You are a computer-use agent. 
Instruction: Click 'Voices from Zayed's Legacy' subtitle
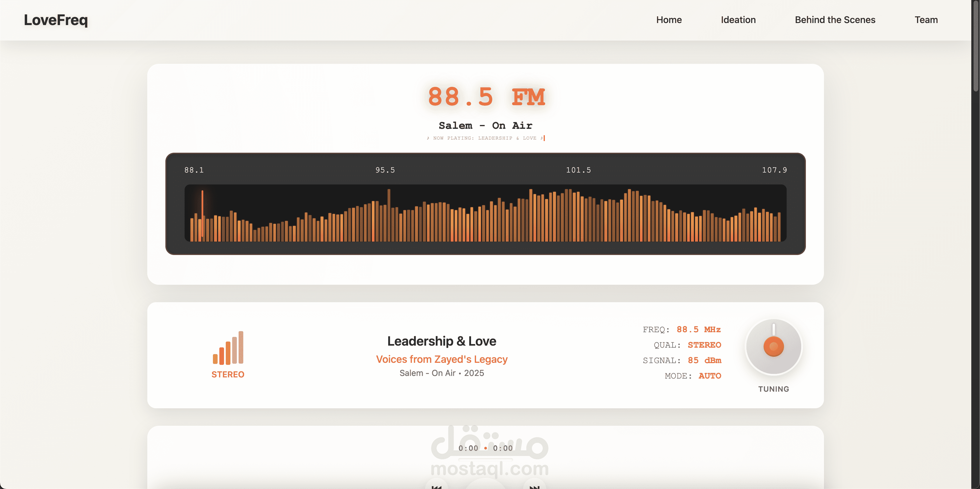tap(442, 359)
